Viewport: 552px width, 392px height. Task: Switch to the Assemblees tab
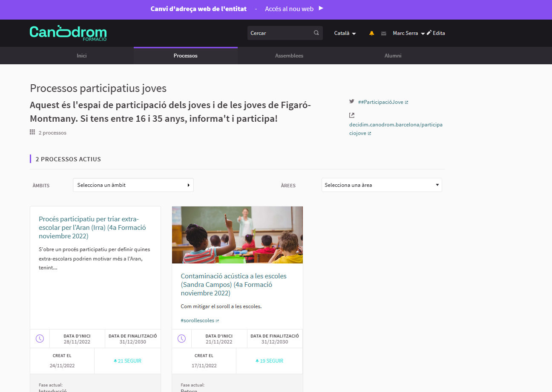289,56
